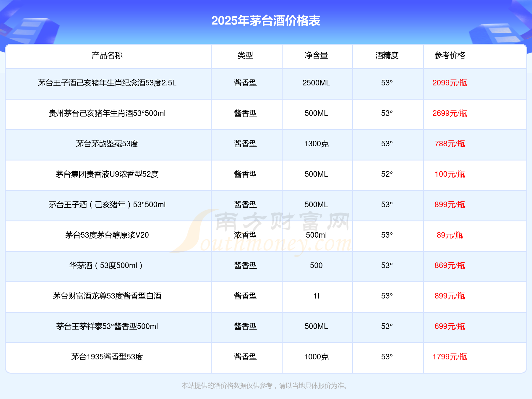Image resolution: width=532 pixels, height=399 pixels.
Task: Select the 净含量 column header
Action: click(x=316, y=55)
